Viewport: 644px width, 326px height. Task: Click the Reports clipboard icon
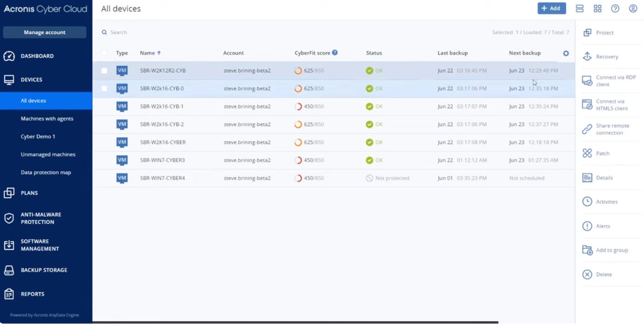click(9, 294)
